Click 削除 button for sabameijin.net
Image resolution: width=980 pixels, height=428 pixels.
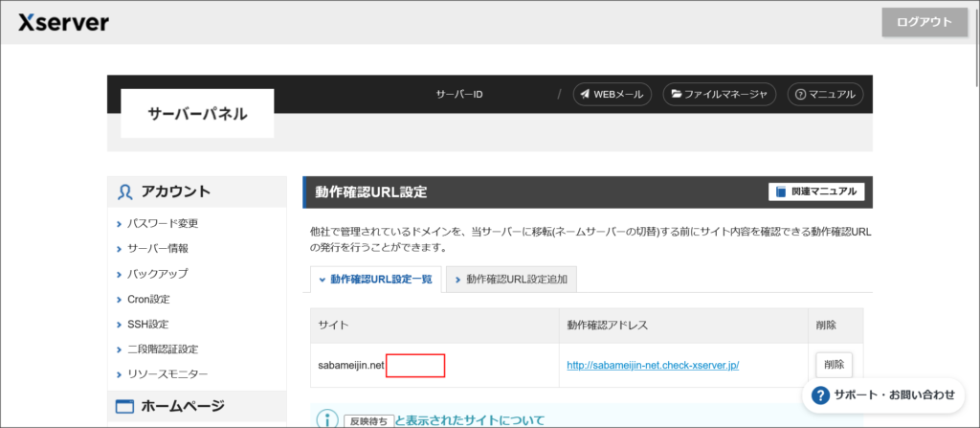pyautogui.click(x=834, y=365)
